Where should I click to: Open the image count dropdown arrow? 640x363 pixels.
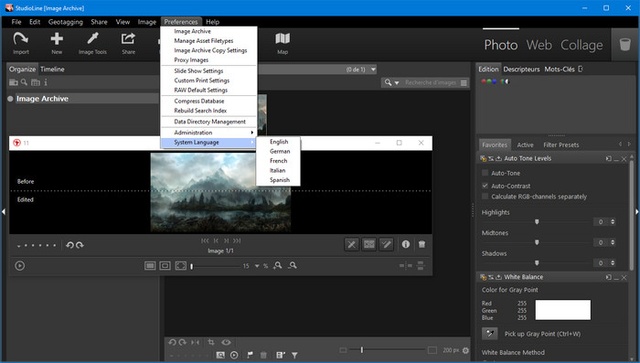[373, 69]
